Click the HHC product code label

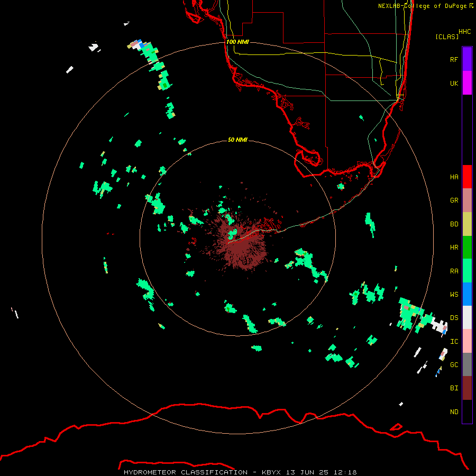pyautogui.click(x=464, y=32)
